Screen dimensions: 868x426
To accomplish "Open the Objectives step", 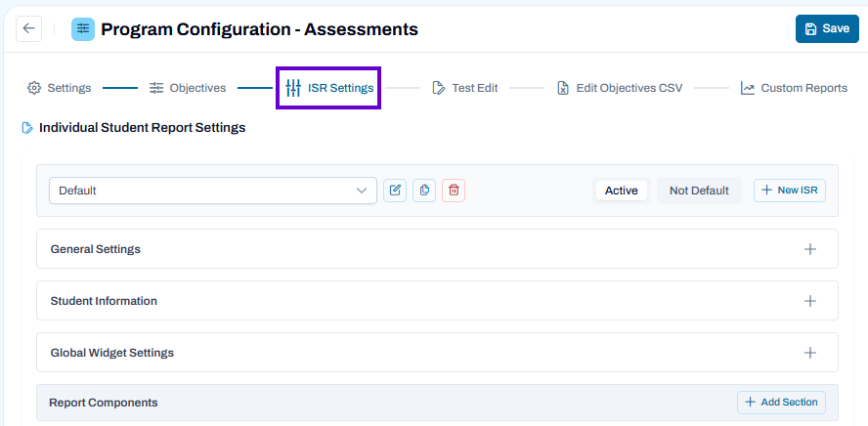I will click(x=188, y=88).
